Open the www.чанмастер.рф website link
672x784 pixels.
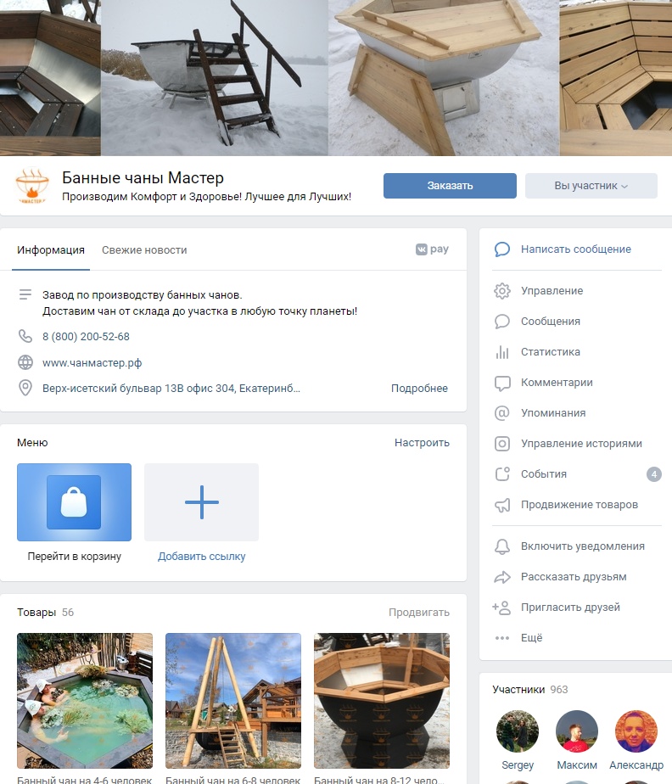tap(92, 362)
